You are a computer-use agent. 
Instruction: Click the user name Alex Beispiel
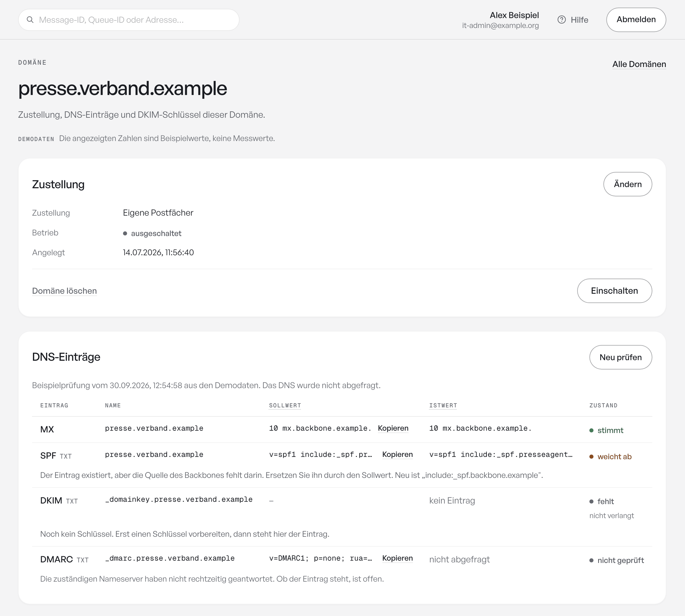click(514, 15)
